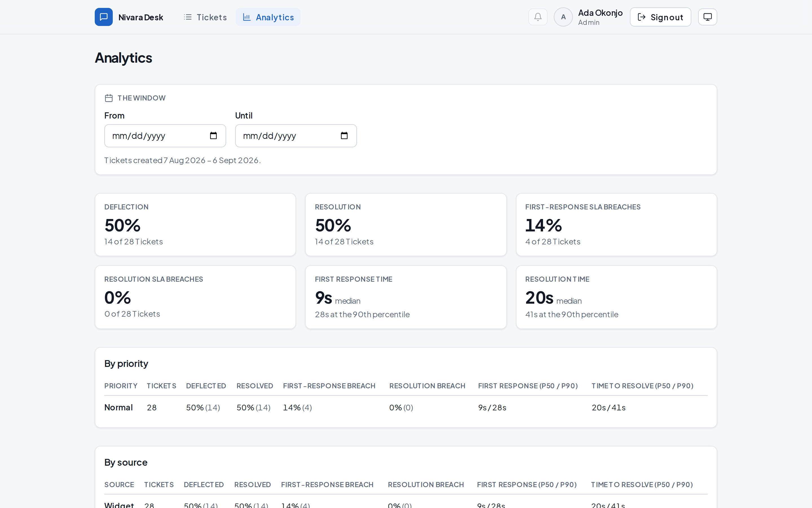
Task: Click the By priority heading
Action: 126,364
